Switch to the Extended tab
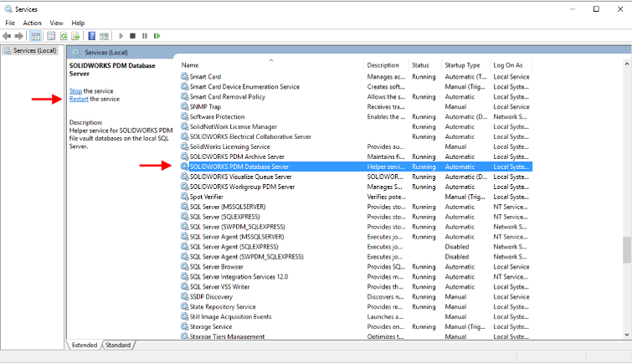 click(x=85, y=345)
